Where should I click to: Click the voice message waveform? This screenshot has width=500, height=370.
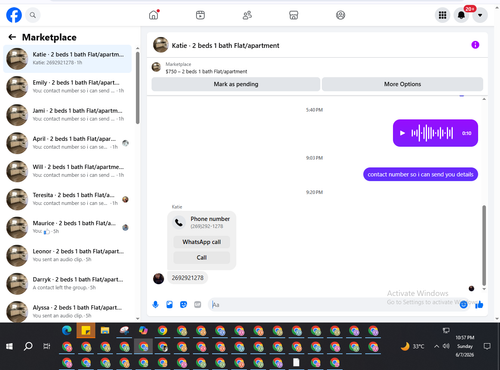[432, 133]
